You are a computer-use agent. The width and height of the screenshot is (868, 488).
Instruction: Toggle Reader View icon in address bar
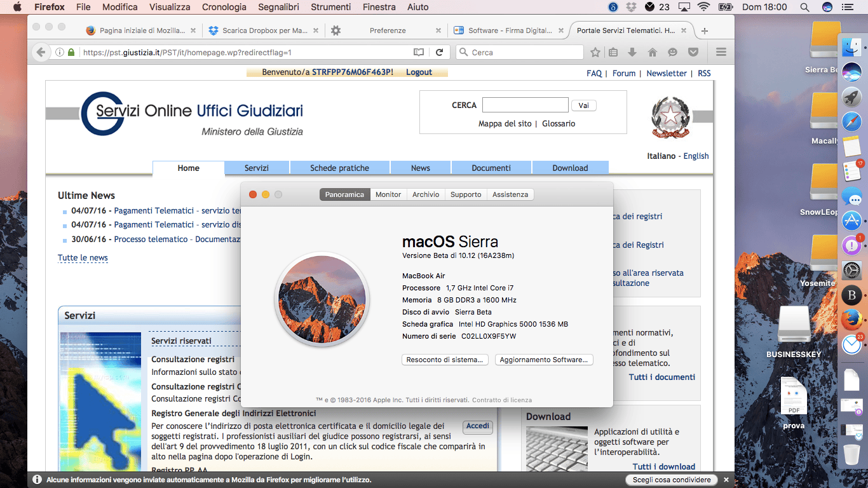[x=418, y=53]
